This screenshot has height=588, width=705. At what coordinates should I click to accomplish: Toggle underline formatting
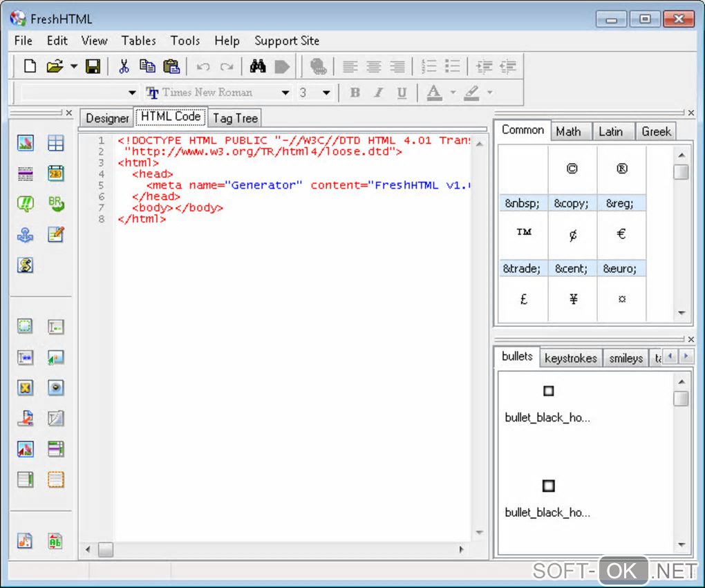(402, 93)
